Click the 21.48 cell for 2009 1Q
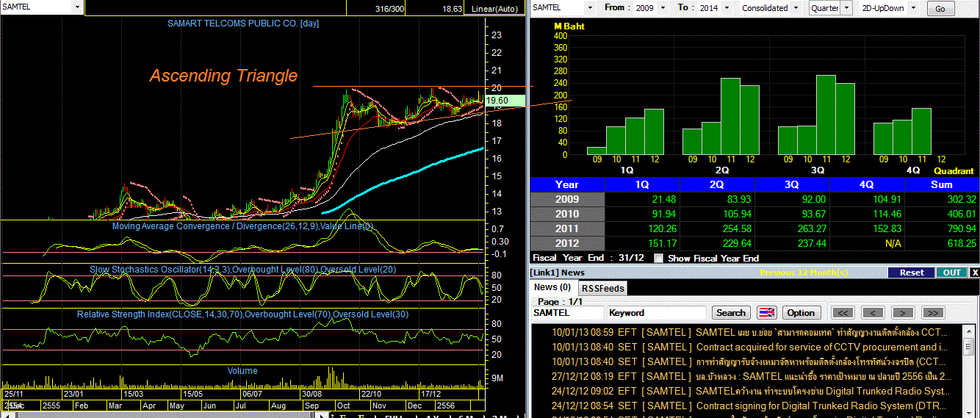The width and height of the screenshot is (980, 418). click(x=642, y=199)
